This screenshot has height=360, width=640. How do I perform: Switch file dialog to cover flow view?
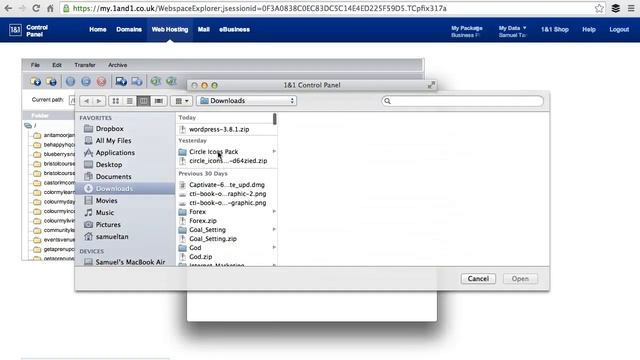click(x=158, y=101)
